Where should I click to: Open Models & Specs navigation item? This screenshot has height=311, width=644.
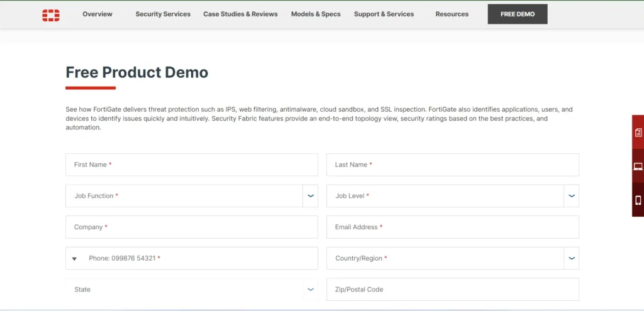click(315, 14)
